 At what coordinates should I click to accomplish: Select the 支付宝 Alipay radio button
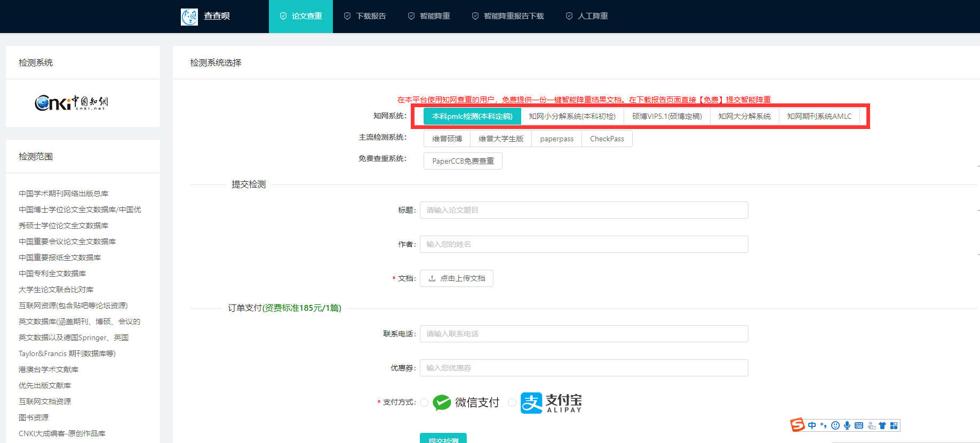click(512, 402)
